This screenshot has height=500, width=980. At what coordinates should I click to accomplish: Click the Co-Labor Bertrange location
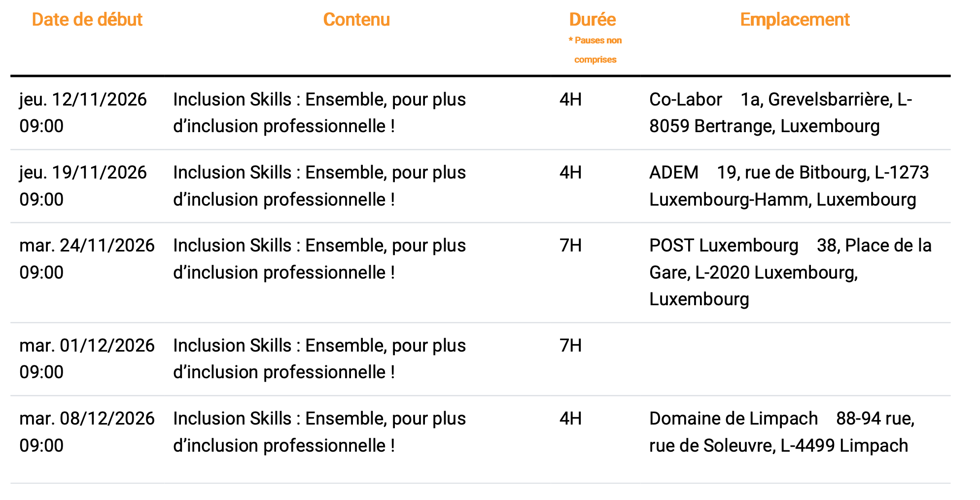click(x=780, y=112)
